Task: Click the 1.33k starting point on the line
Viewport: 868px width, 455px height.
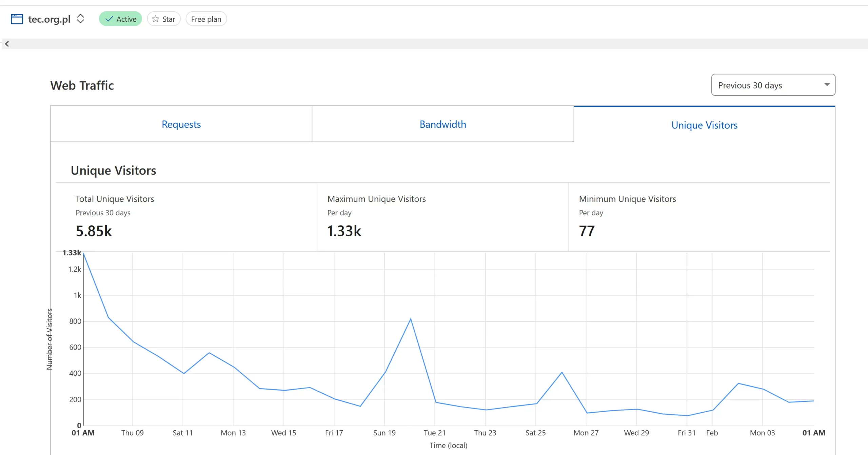Action: tap(83, 254)
